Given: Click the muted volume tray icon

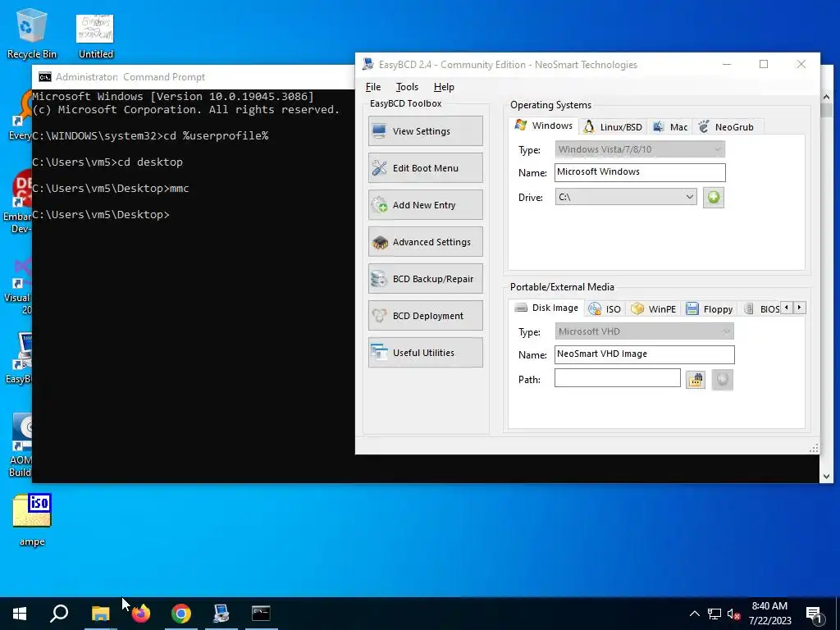Looking at the screenshot, I should [x=733, y=614].
